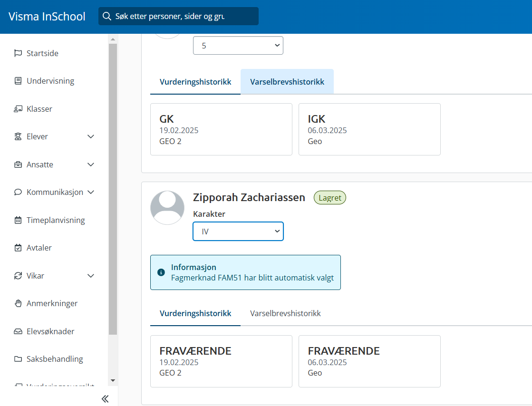Open Zipporah's Varselbrevshistorikk tab
The width and height of the screenshot is (532, 406).
pyautogui.click(x=285, y=313)
